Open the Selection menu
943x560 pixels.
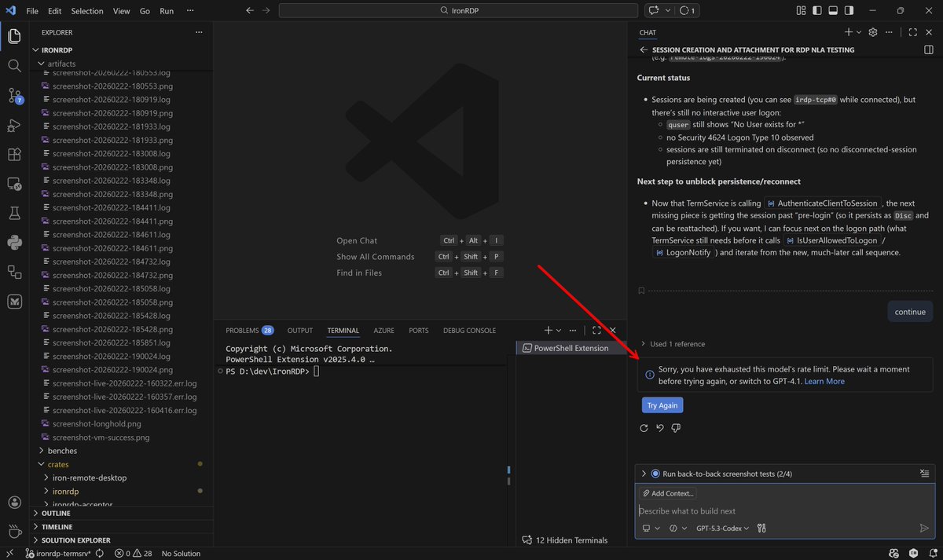[x=87, y=11]
